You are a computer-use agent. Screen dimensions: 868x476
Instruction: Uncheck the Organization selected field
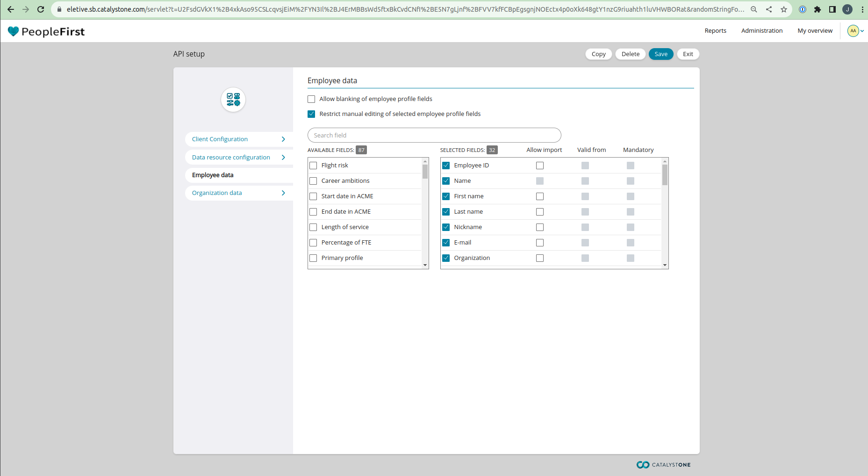tap(446, 258)
